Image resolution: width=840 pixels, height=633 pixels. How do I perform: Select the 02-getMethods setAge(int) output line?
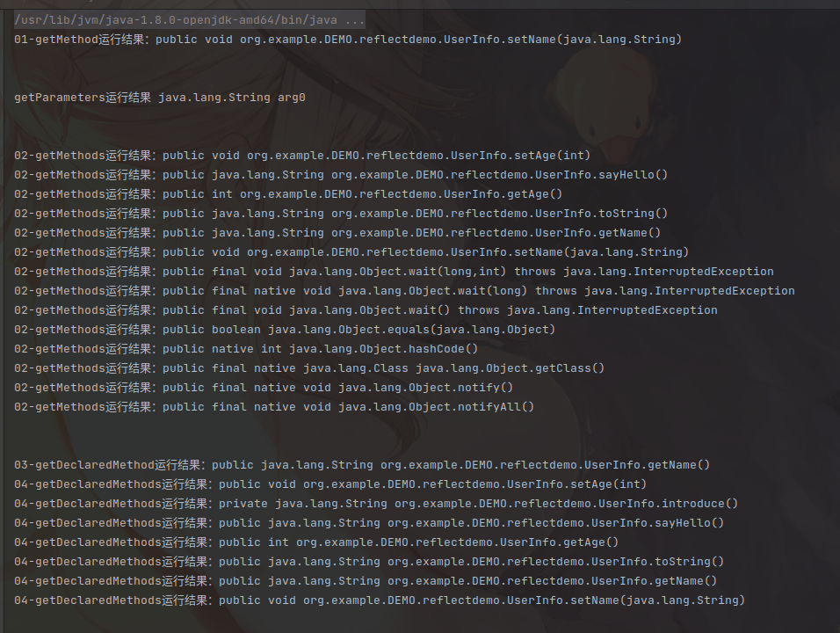coord(302,156)
